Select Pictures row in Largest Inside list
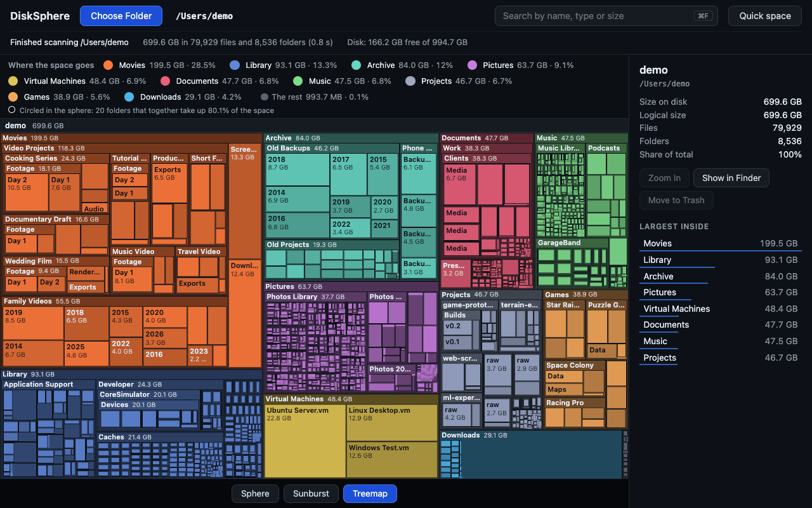The image size is (812, 508). point(721,292)
